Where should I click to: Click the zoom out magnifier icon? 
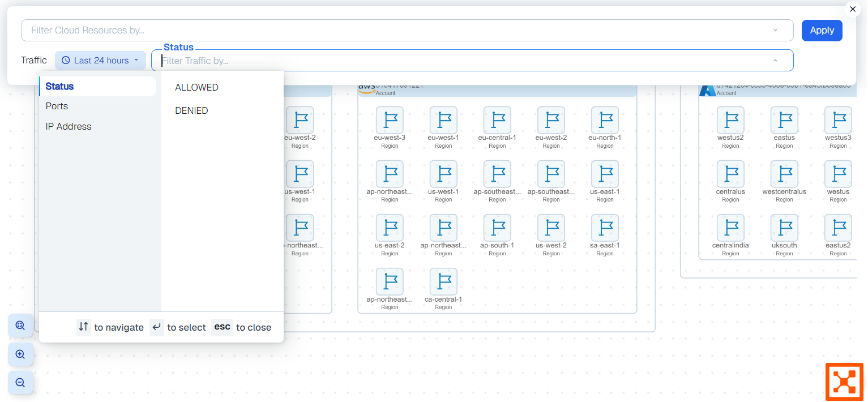click(20, 383)
